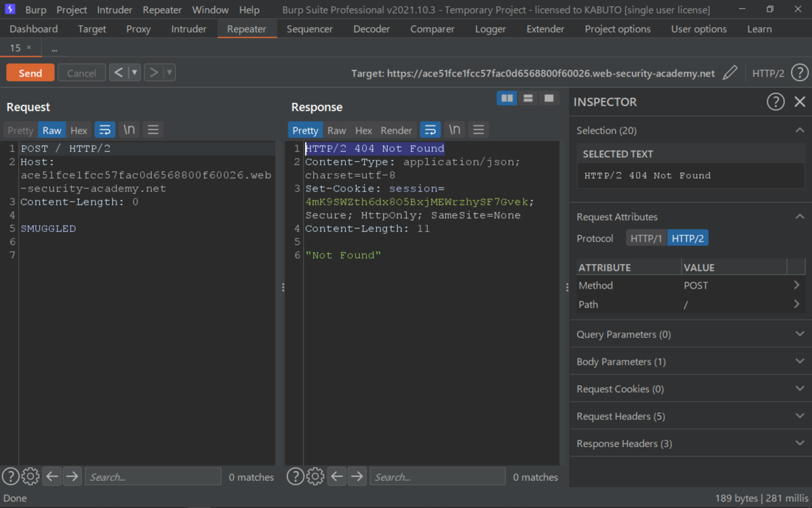Screen dimensions: 812x508
Task: Click the Send button
Action: pos(30,72)
